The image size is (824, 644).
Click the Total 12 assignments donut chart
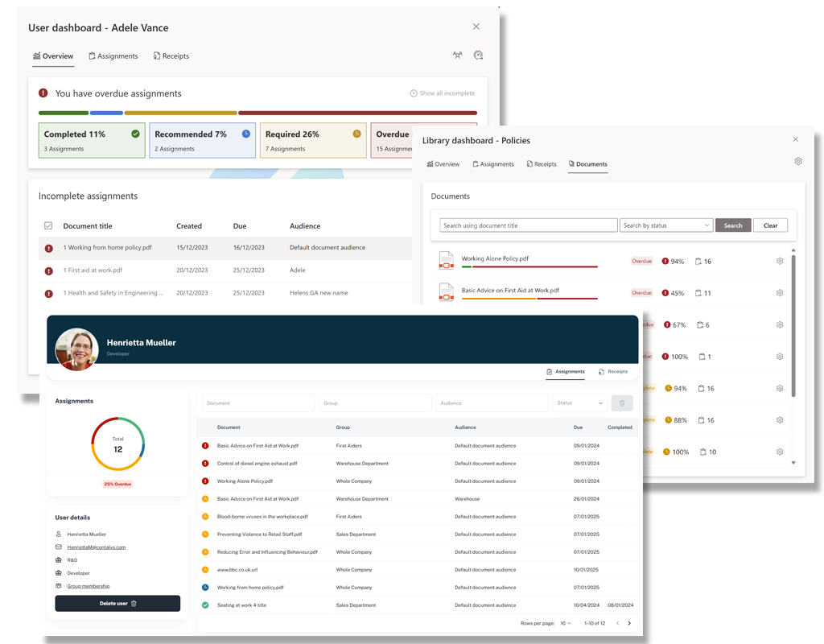click(x=117, y=444)
